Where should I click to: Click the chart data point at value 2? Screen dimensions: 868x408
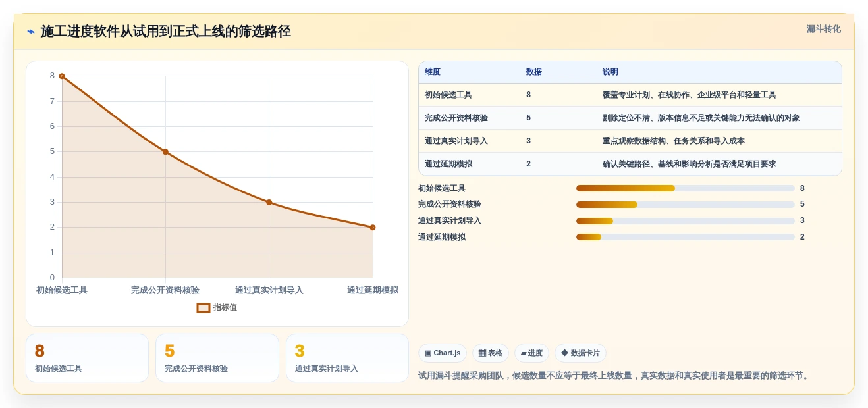point(373,228)
